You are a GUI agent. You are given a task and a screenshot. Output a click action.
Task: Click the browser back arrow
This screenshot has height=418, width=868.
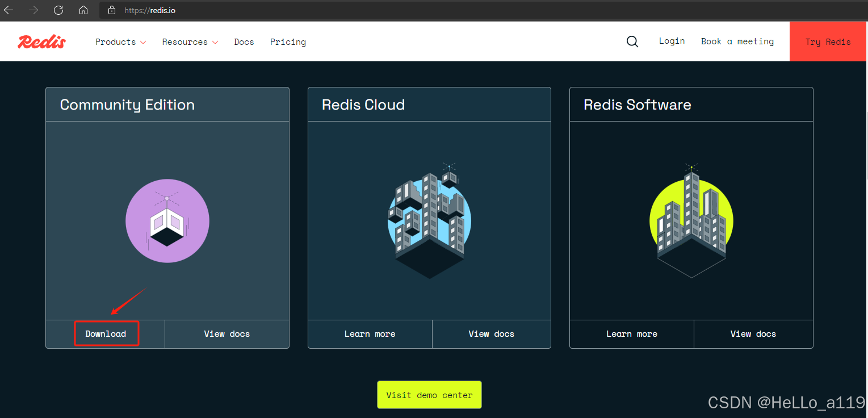pyautogui.click(x=9, y=10)
